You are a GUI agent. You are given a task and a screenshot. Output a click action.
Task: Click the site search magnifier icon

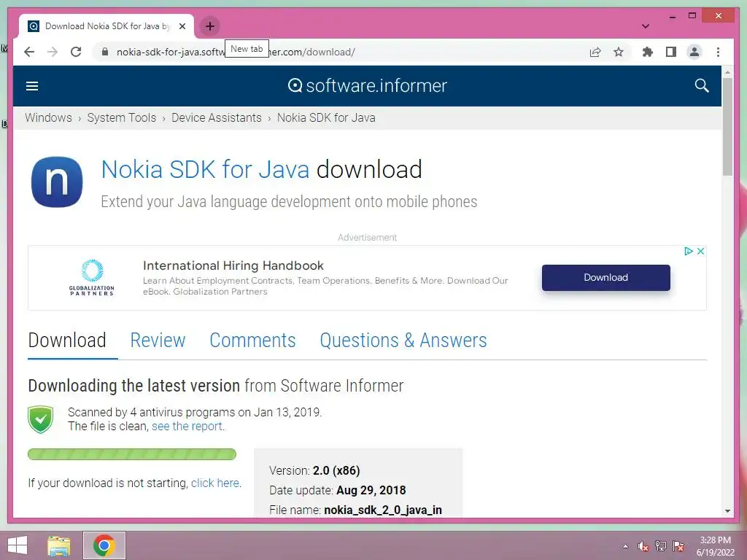pyautogui.click(x=701, y=86)
